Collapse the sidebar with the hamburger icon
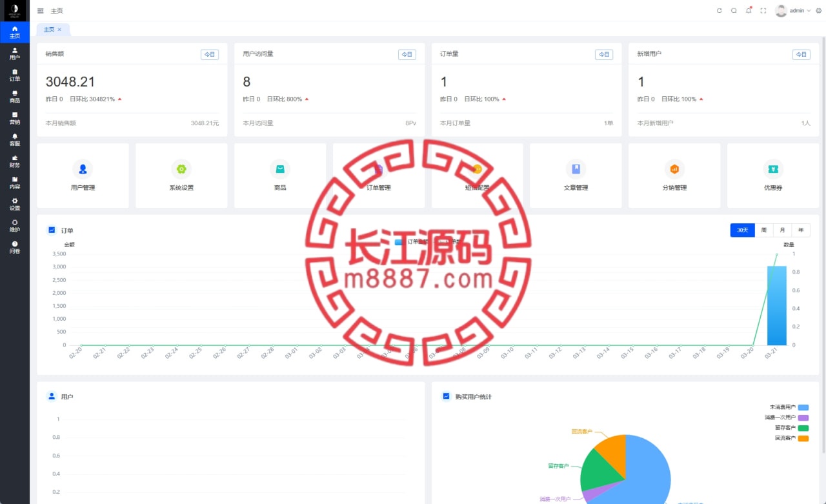The width and height of the screenshot is (826, 504). (x=41, y=10)
